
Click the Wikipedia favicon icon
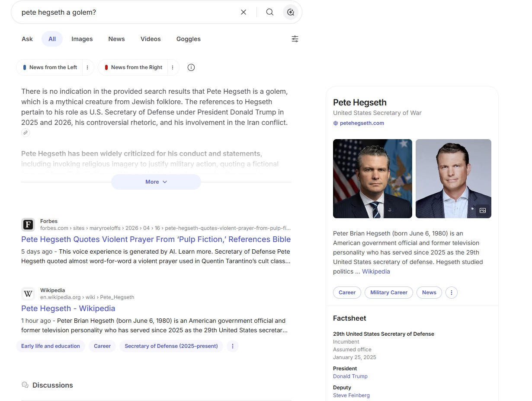click(28, 294)
